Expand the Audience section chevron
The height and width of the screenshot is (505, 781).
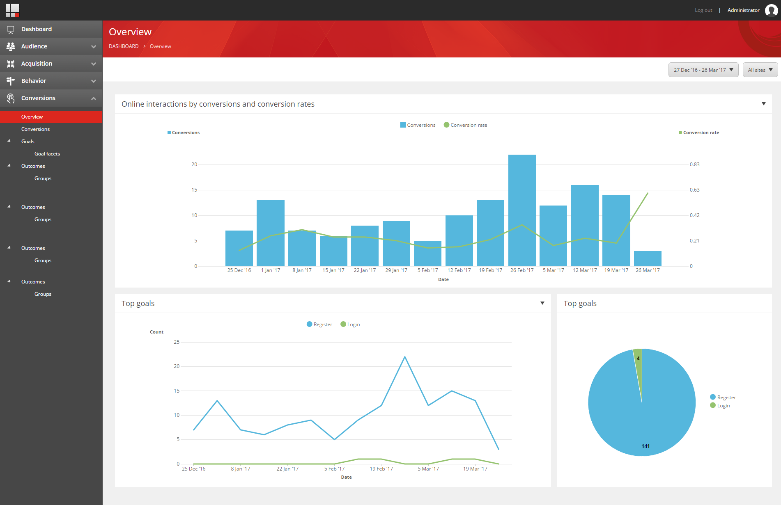[x=94, y=46]
